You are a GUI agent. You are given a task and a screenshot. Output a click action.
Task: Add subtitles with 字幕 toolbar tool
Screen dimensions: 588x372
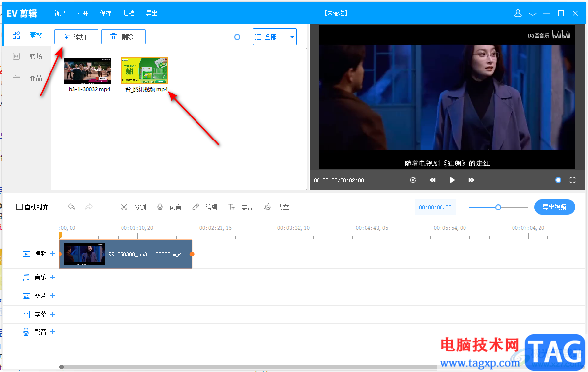241,207
